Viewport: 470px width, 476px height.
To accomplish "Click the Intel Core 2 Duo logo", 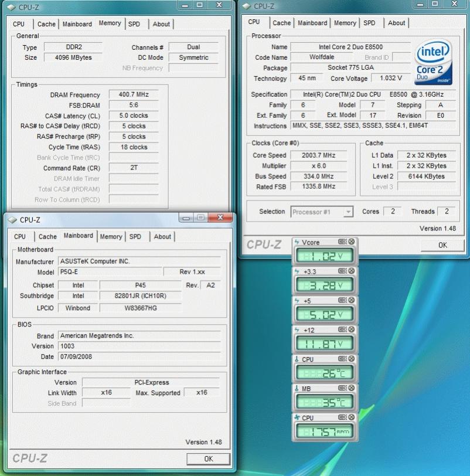I will (433, 62).
